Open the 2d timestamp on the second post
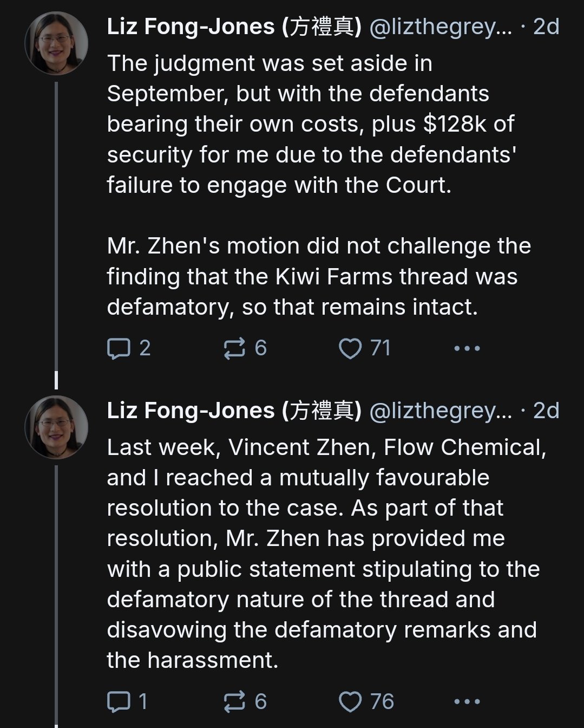Image resolution: width=584 pixels, height=728 pixels. [x=546, y=411]
